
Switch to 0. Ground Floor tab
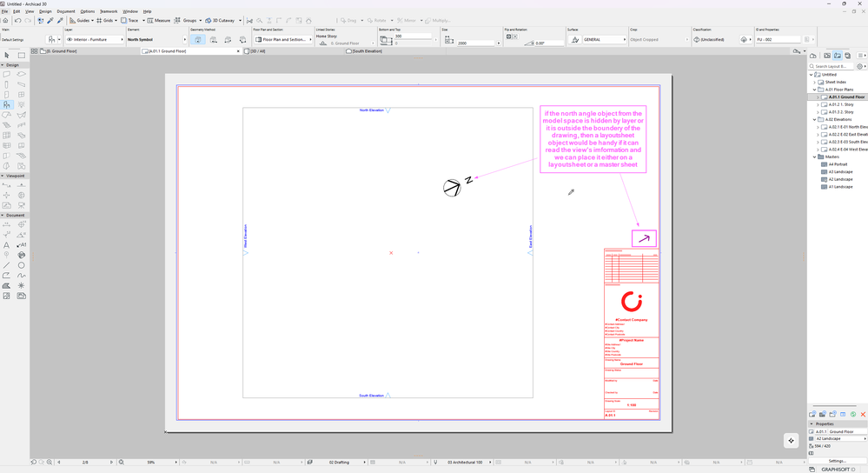pos(89,51)
